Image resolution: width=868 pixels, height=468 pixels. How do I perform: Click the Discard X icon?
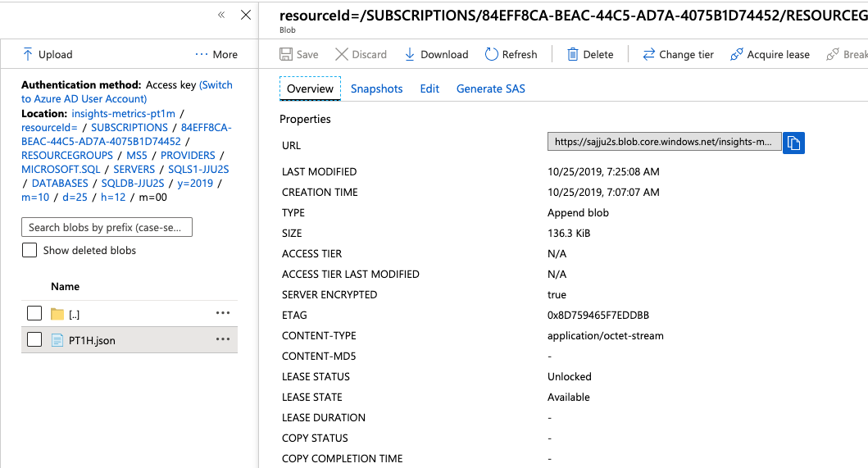coord(342,54)
